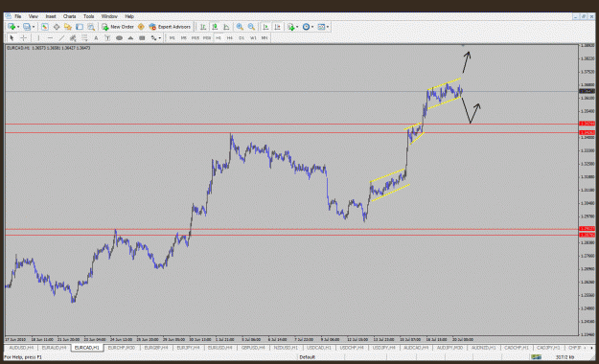Screen dimensions: 599x364
Task: Switch to candlestick chart display
Action: pyautogui.click(x=215, y=27)
